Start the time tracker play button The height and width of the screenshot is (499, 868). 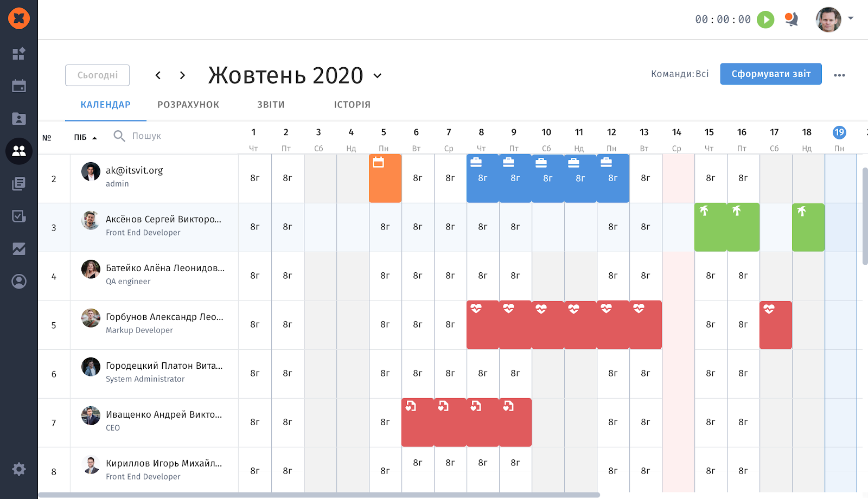point(765,20)
